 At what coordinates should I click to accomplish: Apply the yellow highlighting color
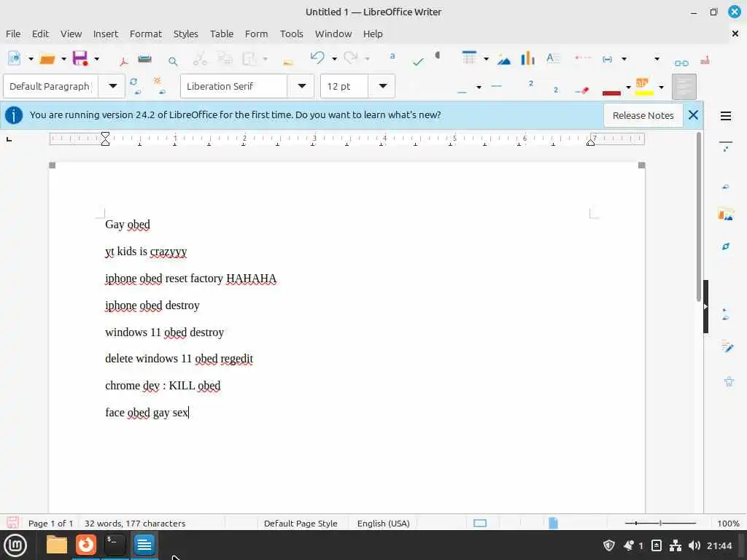(x=643, y=87)
